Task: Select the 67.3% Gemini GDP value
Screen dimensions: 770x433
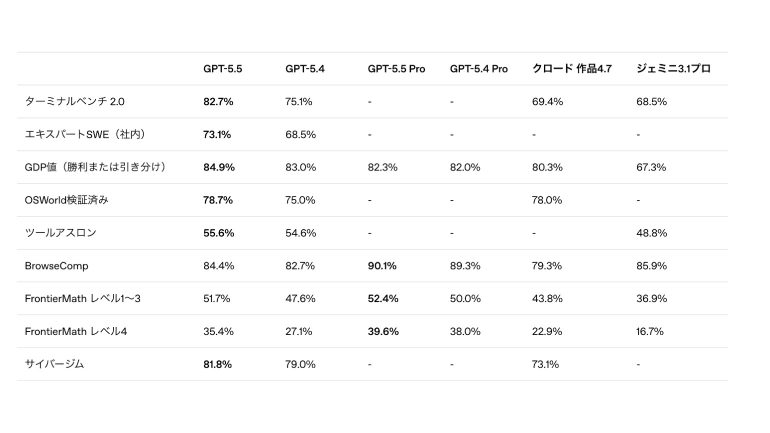Action: tap(651, 167)
